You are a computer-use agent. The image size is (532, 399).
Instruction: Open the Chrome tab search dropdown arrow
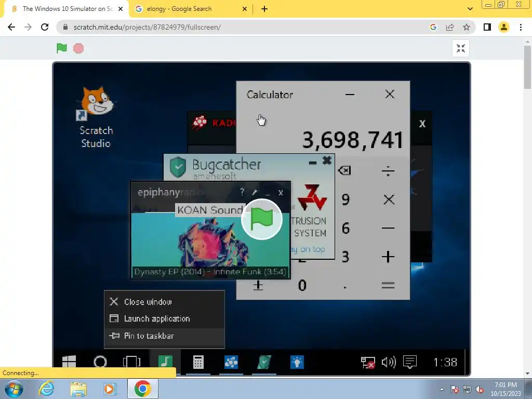tap(470, 9)
